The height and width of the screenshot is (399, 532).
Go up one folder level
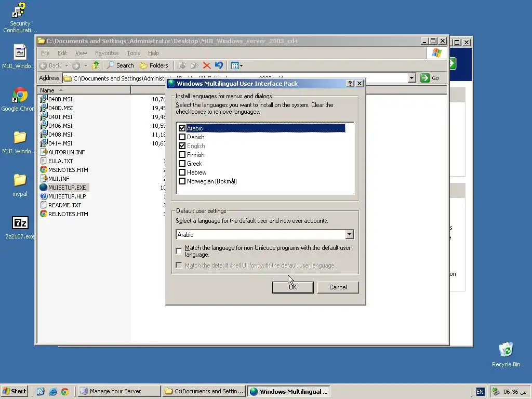pos(96,65)
